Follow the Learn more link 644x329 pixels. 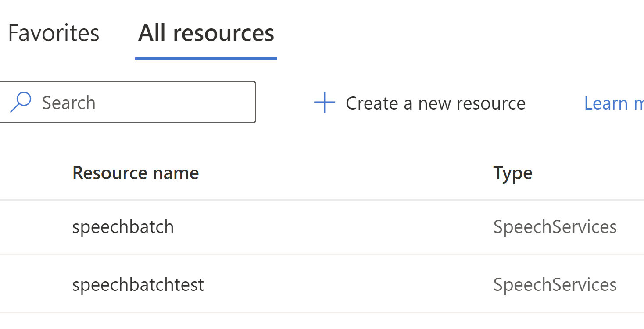click(x=613, y=103)
